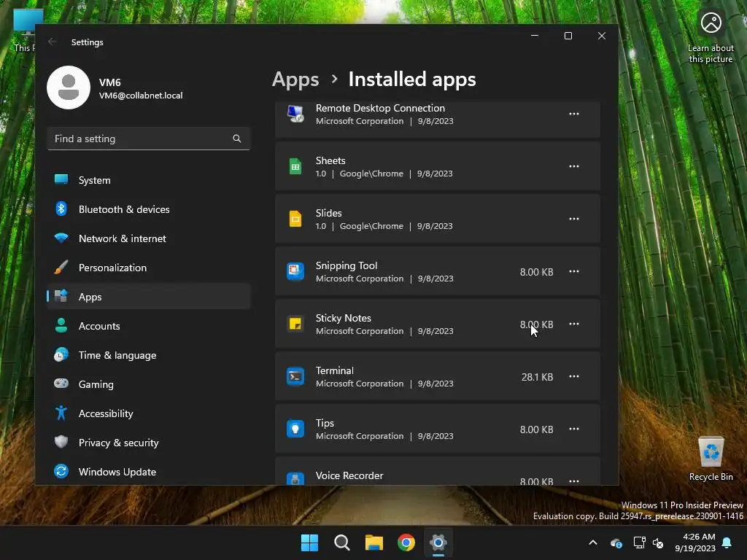Screen dimensions: 747x560
Task: Click the Learn about this picture desktop icon
Action: pos(711,37)
